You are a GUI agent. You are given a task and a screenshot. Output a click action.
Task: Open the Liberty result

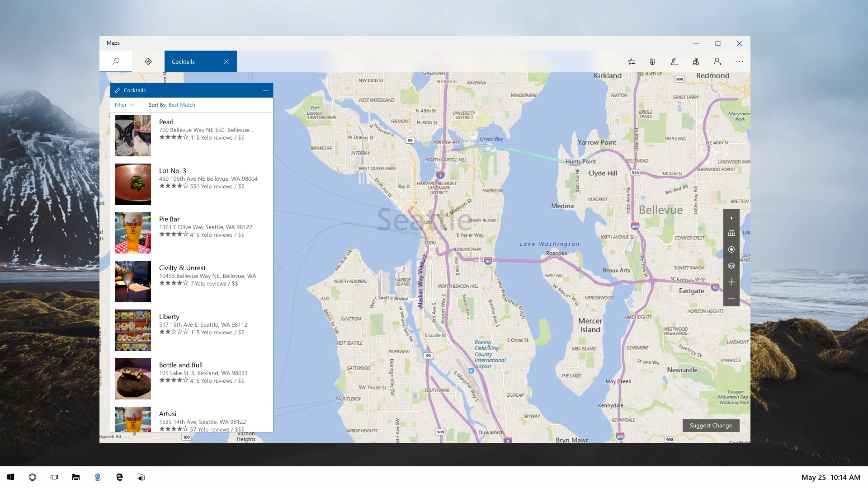pyautogui.click(x=192, y=330)
